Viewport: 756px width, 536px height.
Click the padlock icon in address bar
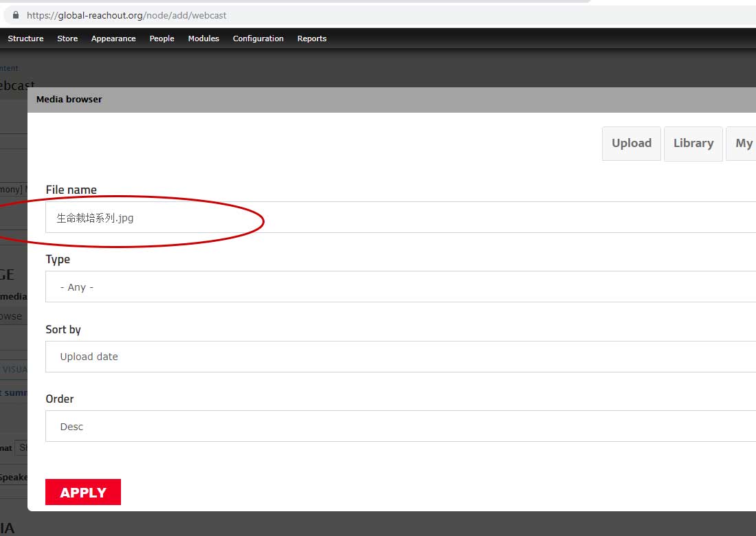(x=15, y=15)
